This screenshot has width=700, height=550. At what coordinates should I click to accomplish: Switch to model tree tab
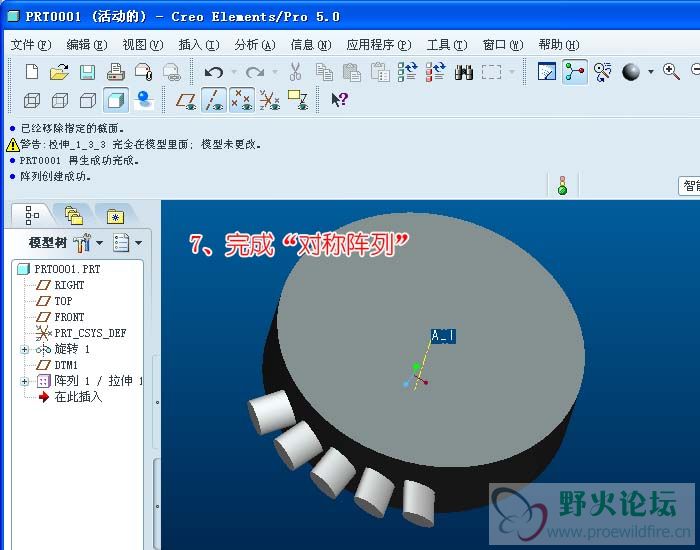(32, 215)
